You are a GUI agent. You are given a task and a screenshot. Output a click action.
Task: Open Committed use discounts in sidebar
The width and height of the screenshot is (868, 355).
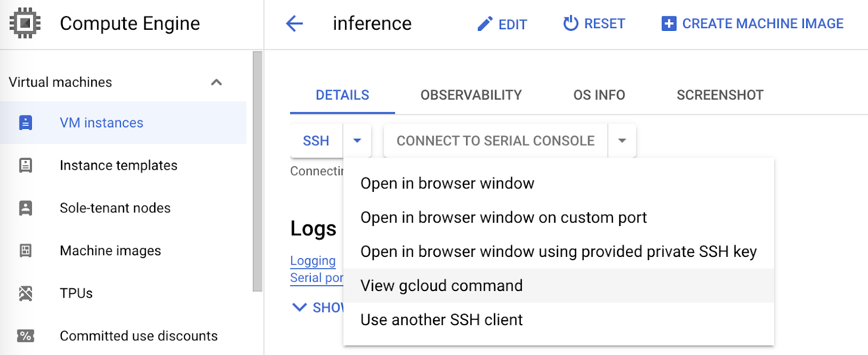pyautogui.click(x=123, y=336)
